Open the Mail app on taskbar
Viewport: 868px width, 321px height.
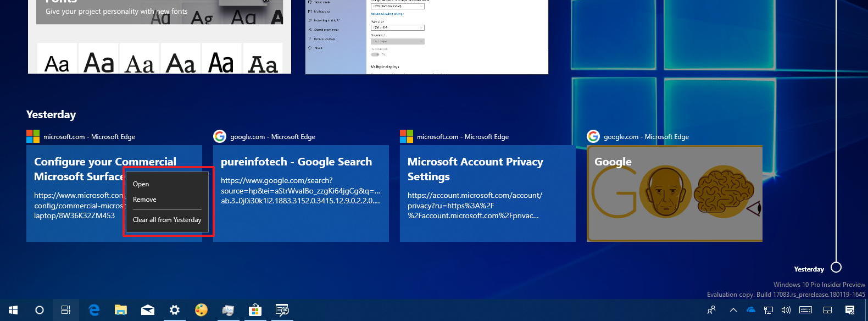point(148,310)
